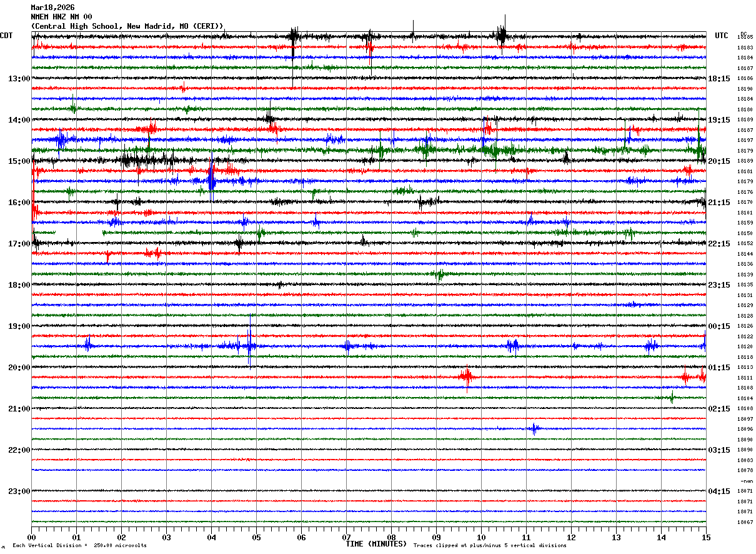Click the traces clipped footnote text

490,546
